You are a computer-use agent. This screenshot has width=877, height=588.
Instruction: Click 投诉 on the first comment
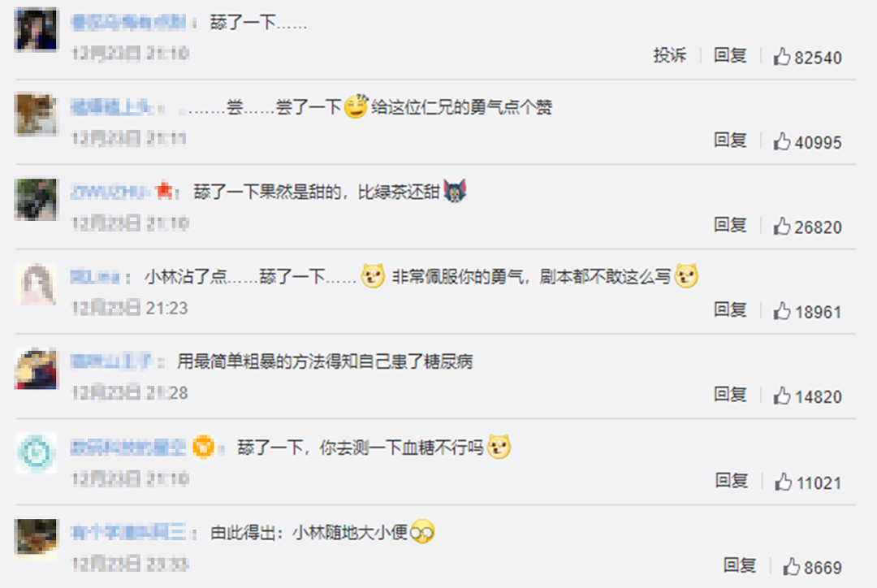(x=669, y=55)
